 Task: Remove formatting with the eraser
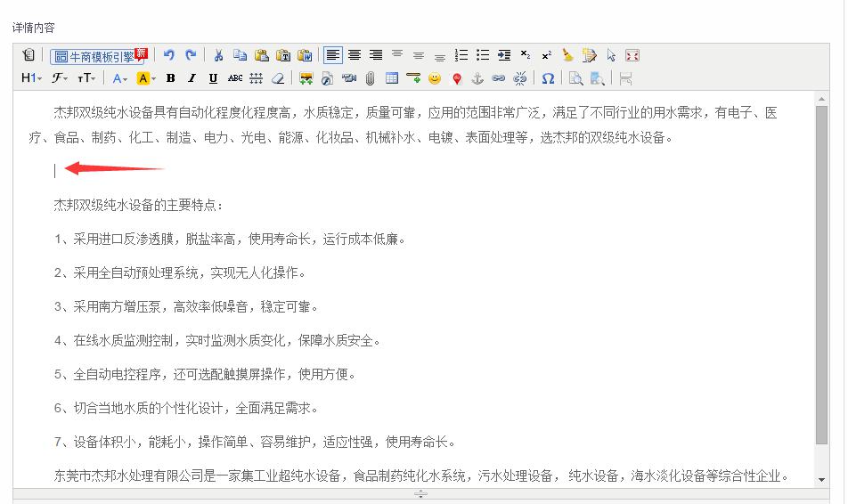point(278,78)
